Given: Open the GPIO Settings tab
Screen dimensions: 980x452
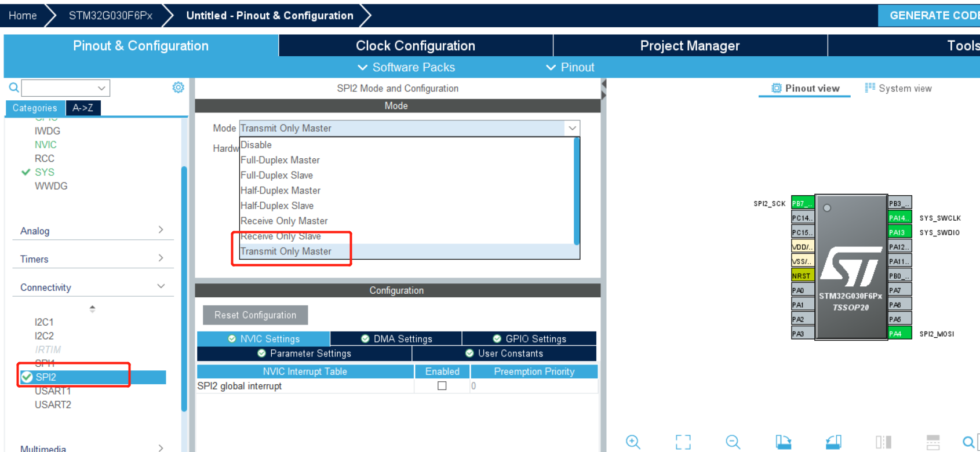Looking at the screenshot, I should pyautogui.click(x=529, y=338).
